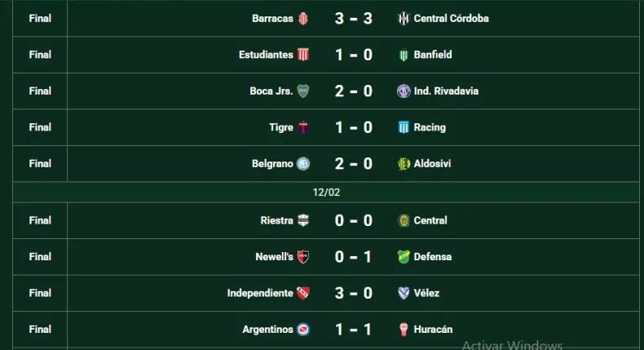Image resolution: width=644 pixels, height=350 pixels.
Task: Open the Ind. Rivadavia badge
Action: pyautogui.click(x=403, y=91)
